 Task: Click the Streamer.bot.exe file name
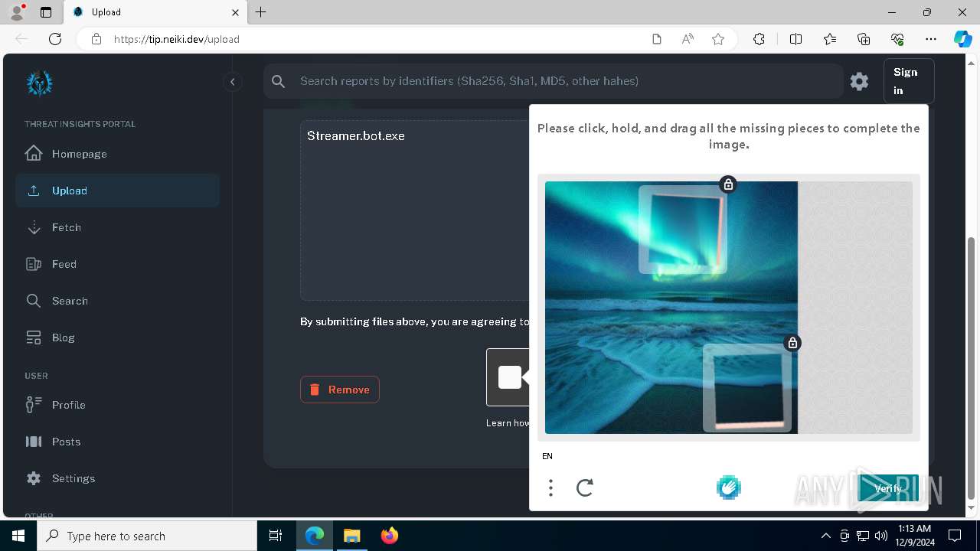356,136
